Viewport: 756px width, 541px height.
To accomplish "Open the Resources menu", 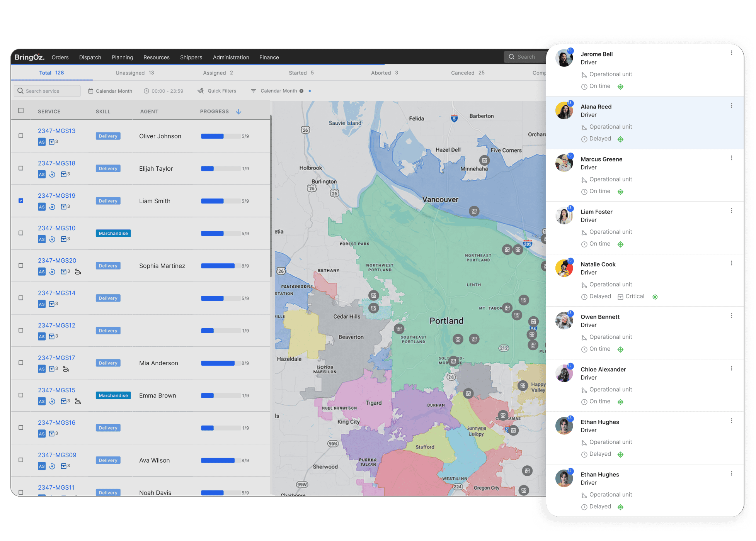I will pyautogui.click(x=157, y=57).
